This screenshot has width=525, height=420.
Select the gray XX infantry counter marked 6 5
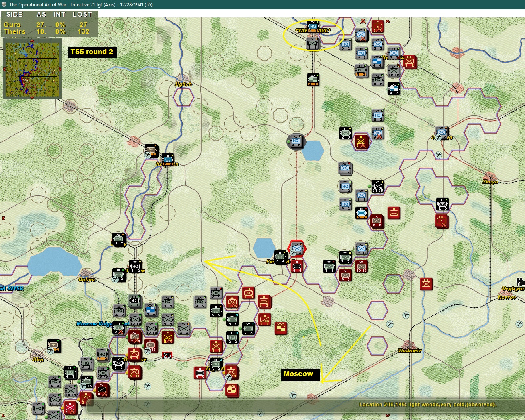point(216,293)
